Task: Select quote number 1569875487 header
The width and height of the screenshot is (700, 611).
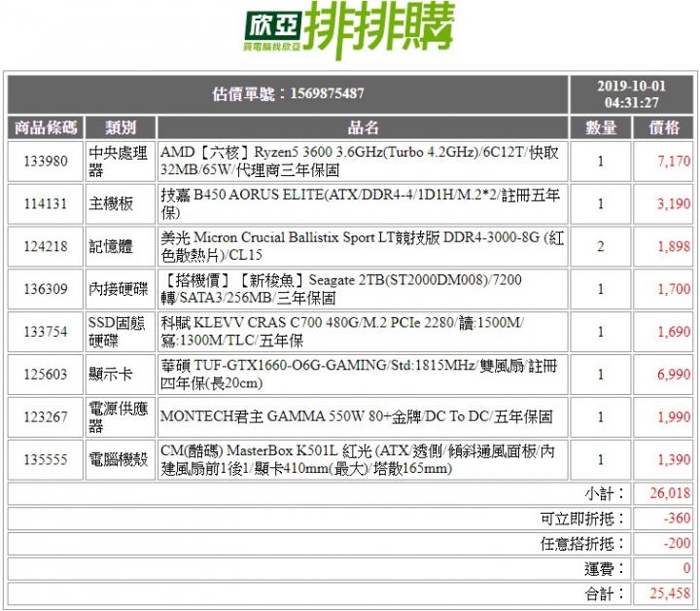Action: coord(288,93)
